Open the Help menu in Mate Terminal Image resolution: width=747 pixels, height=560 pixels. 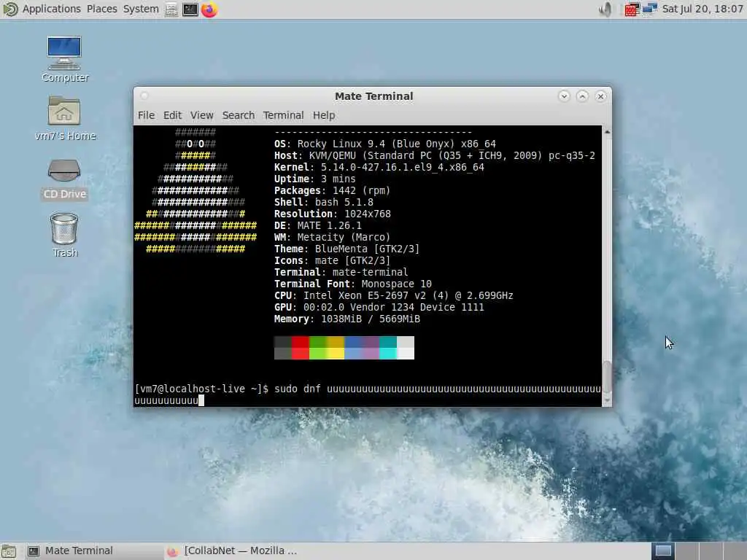pos(323,115)
